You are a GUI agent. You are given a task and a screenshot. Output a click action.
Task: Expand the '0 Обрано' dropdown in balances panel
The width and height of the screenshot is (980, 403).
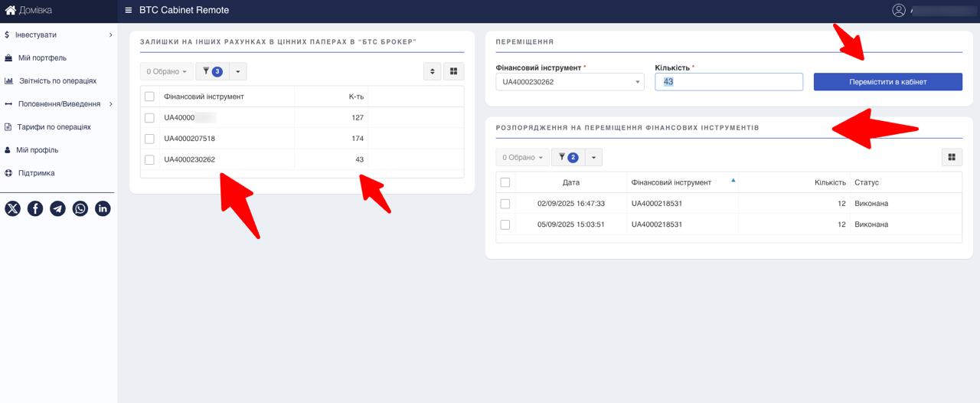click(166, 71)
